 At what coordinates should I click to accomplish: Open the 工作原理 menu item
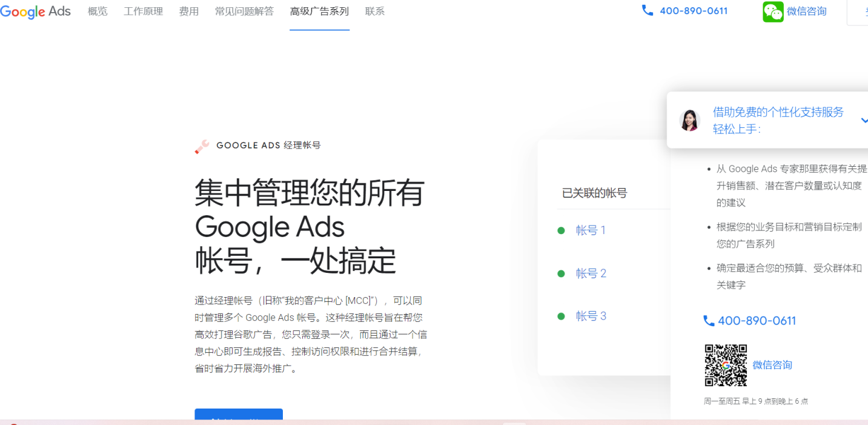coord(143,10)
